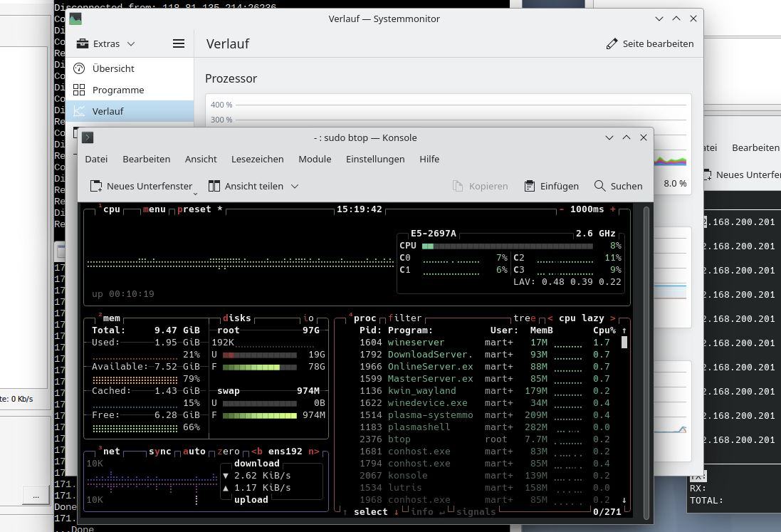This screenshot has height=532, width=781.
Task: Click the Kopieren toolbar button
Action: (x=480, y=187)
